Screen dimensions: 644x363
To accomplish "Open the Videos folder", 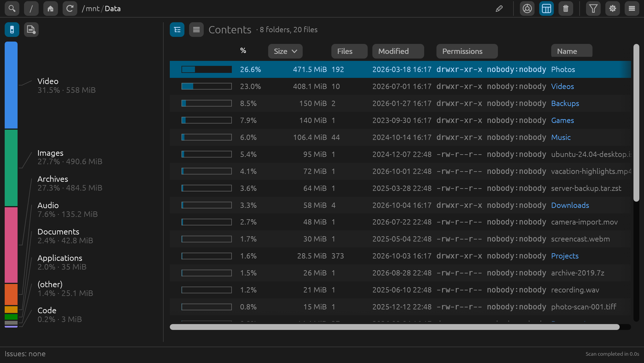I will coord(562,86).
